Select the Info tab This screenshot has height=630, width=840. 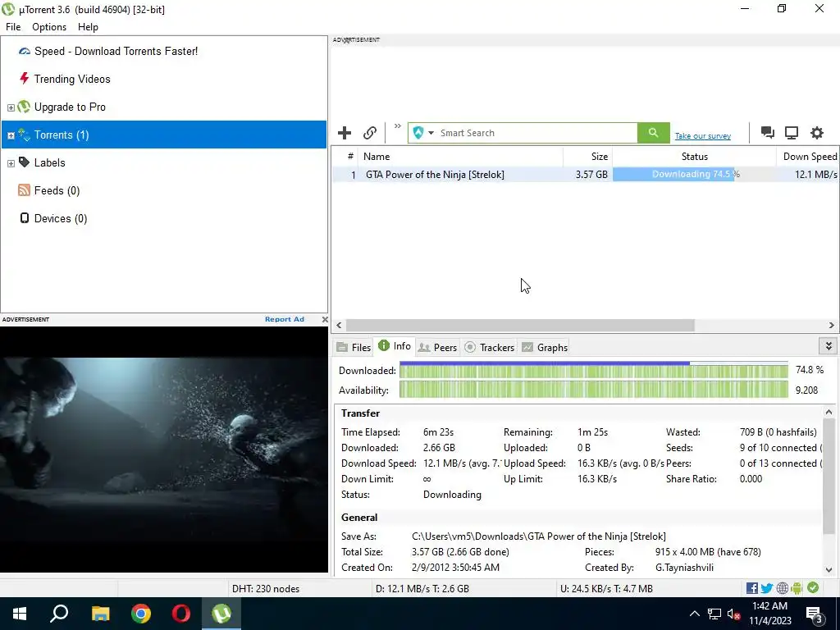pyautogui.click(x=395, y=346)
